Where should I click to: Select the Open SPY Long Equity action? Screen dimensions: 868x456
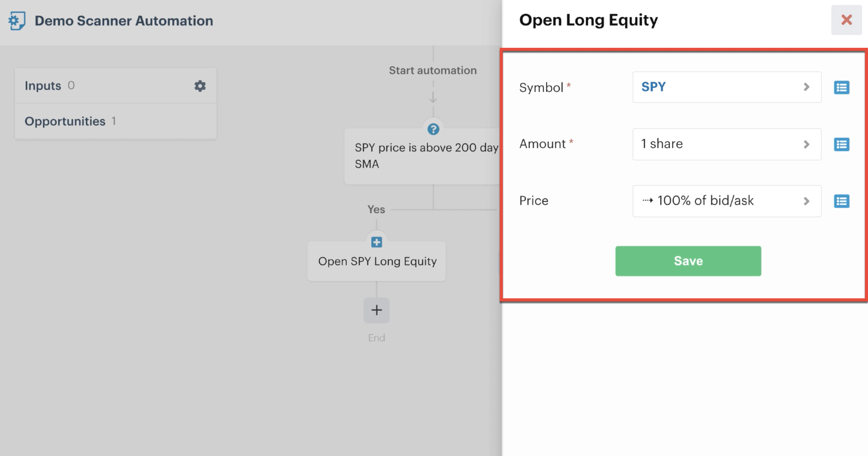point(376,261)
